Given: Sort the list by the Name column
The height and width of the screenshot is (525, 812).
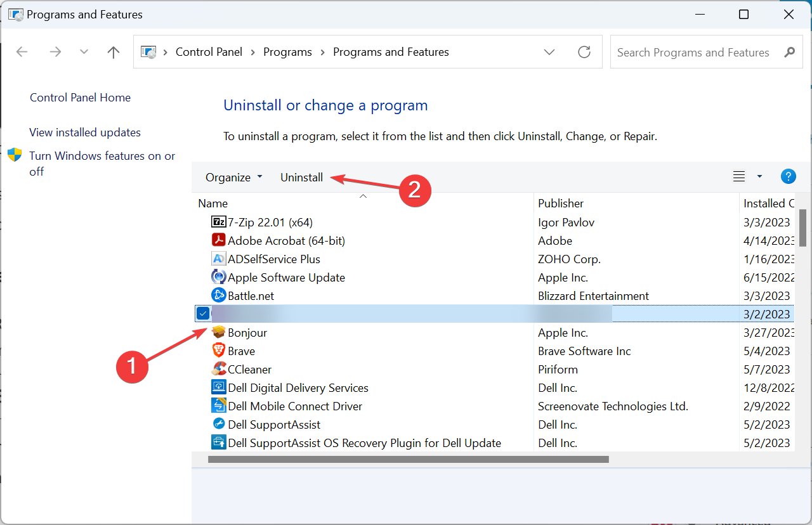Looking at the screenshot, I should [213, 203].
